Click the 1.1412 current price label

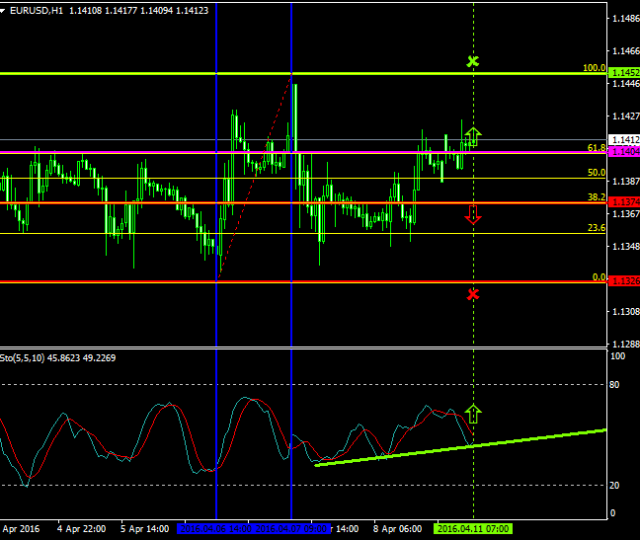(x=625, y=139)
